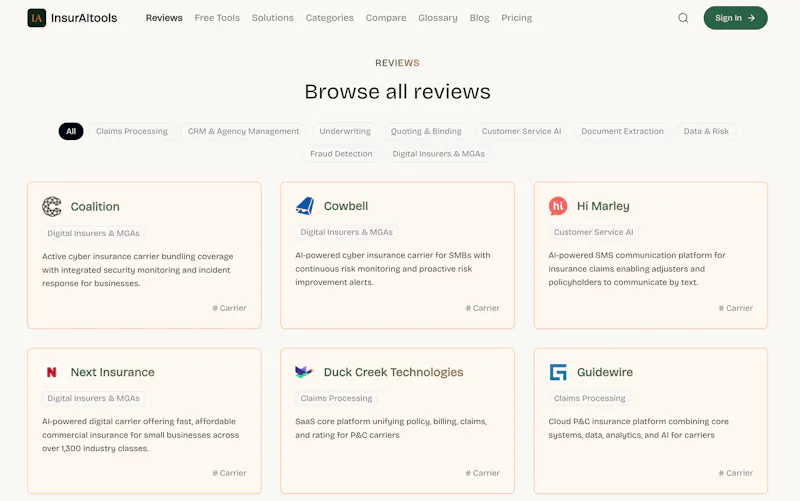Click Duck Creek's Claims Processing tag
This screenshot has width=800, height=501.
pyautogui.click(x=336, y=398)
